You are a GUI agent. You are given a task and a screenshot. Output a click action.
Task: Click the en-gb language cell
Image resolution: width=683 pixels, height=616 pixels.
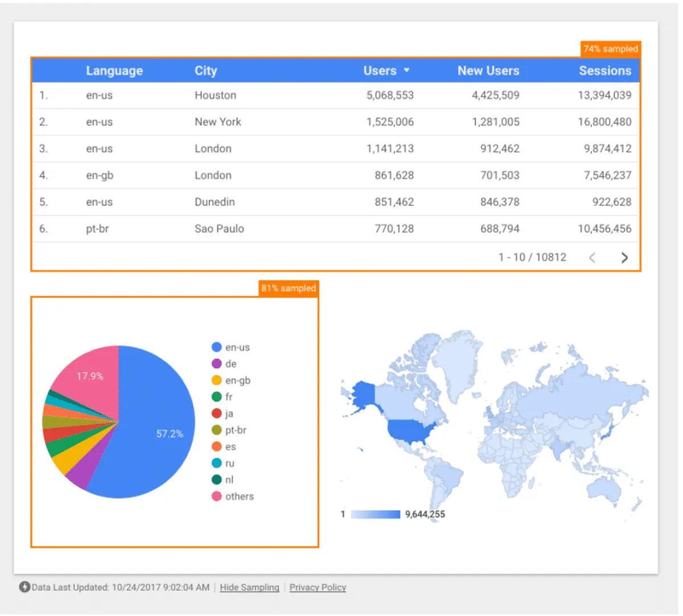pyautogui.click(x=100, y=175)
